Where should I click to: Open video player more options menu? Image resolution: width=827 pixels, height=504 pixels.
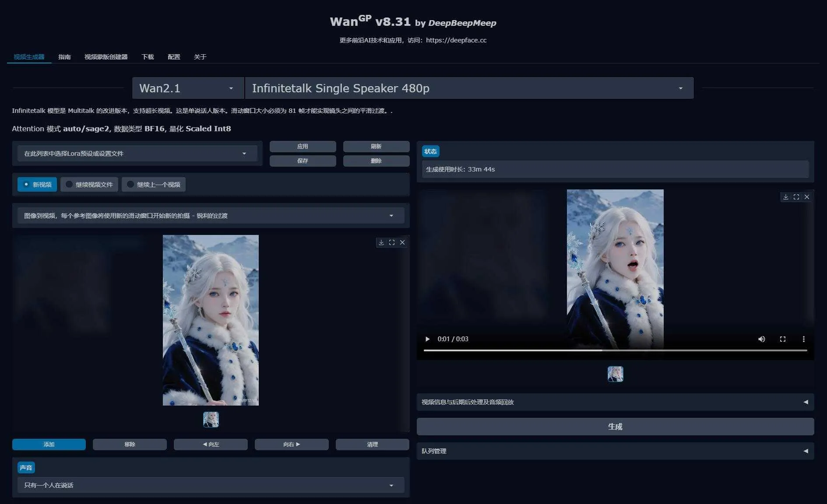[803, 339]
